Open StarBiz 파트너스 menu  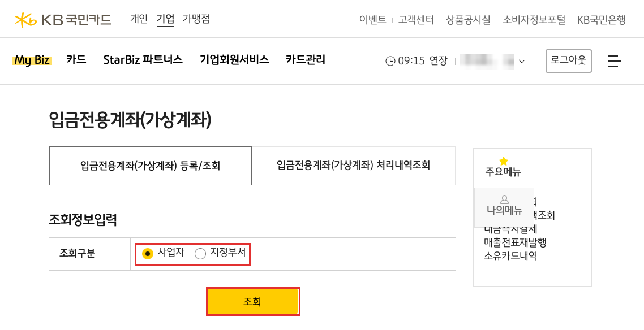tap(143, 60)
